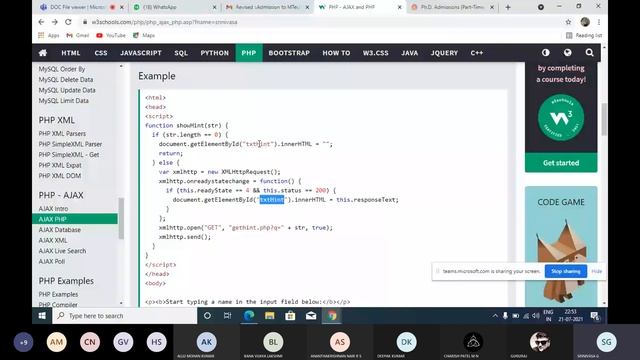Screen dimensions: 640x360
Task: Open Maps bookmark
Action: pos(144,36)
